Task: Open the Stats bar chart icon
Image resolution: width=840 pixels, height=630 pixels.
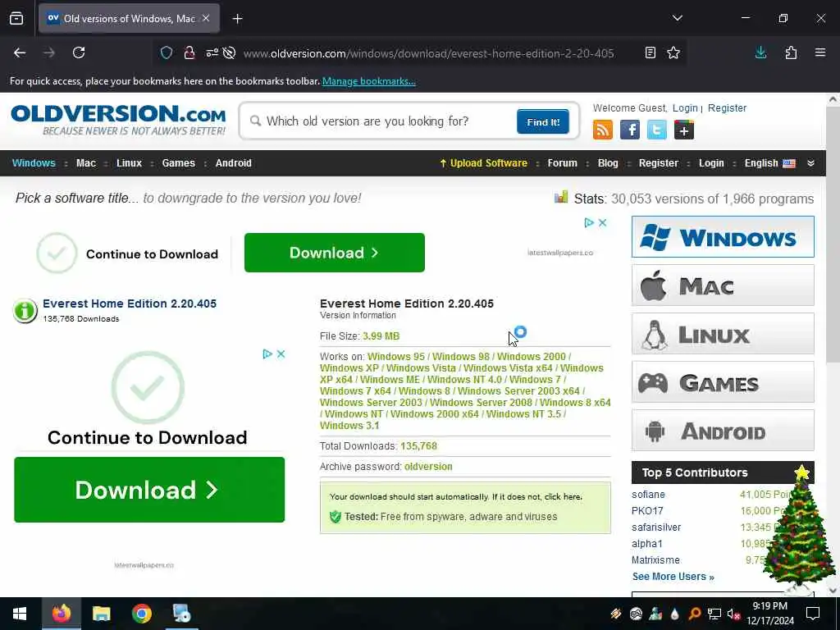Action: pos(561,197)
